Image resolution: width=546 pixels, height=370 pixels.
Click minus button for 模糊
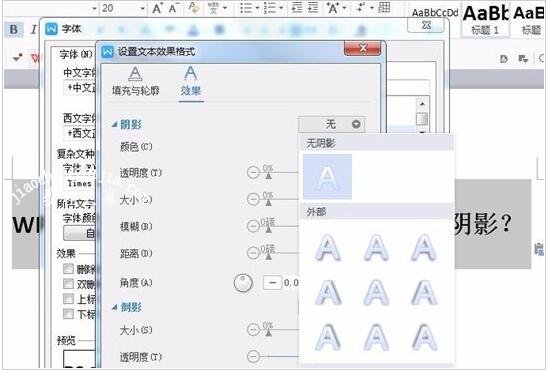[x=253, y=226]
